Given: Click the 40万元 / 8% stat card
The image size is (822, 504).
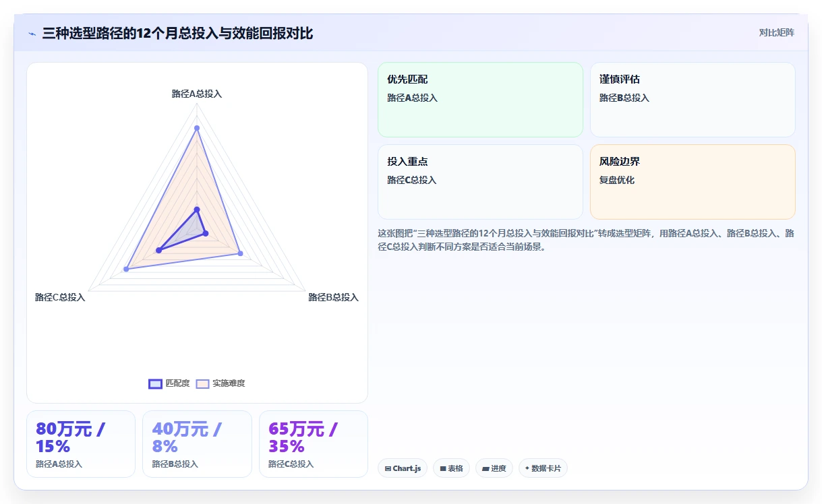Looking at the screenshot, I should tap(197, 444).
